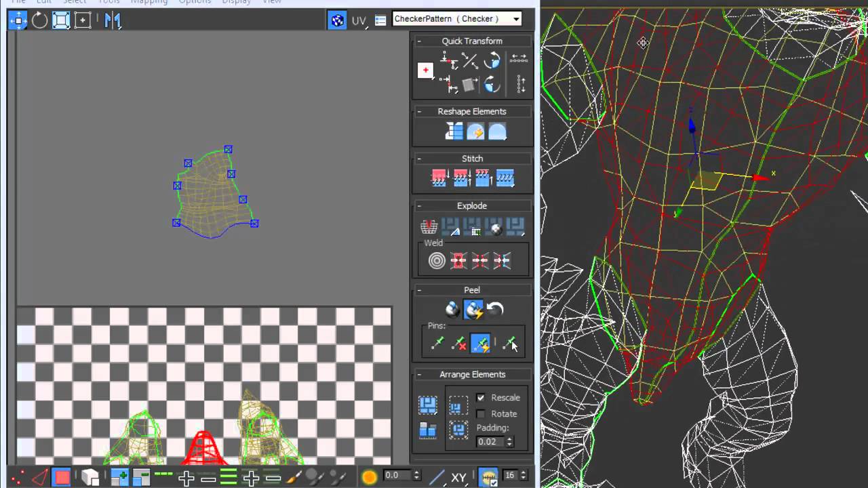
Task: Click Stitch To Average icon
Action: [461, 178]
